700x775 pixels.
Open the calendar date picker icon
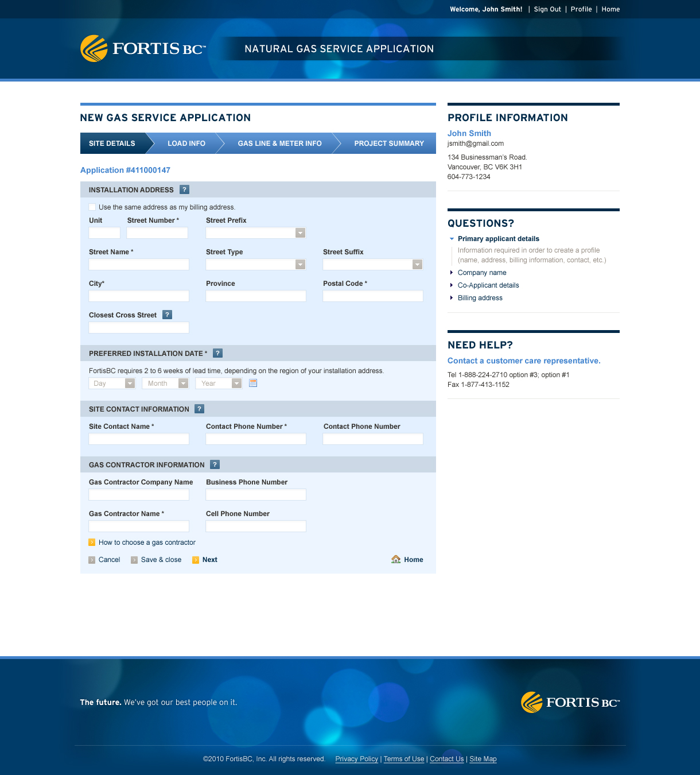[253, 383]
